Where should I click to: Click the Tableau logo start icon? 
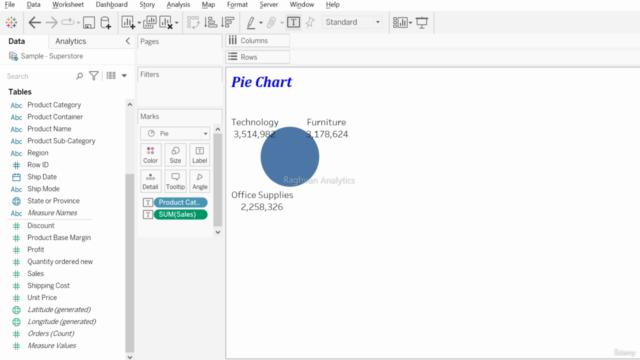coord(11,22)
